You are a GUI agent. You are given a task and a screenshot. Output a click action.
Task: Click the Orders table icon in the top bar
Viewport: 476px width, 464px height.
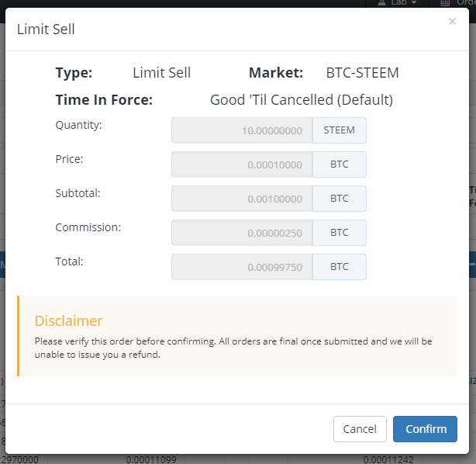445,3
